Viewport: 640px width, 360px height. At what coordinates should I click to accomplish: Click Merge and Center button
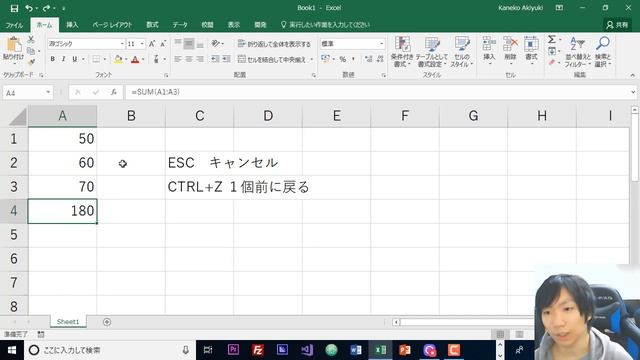pyautogui.click(x=272, y=60)
